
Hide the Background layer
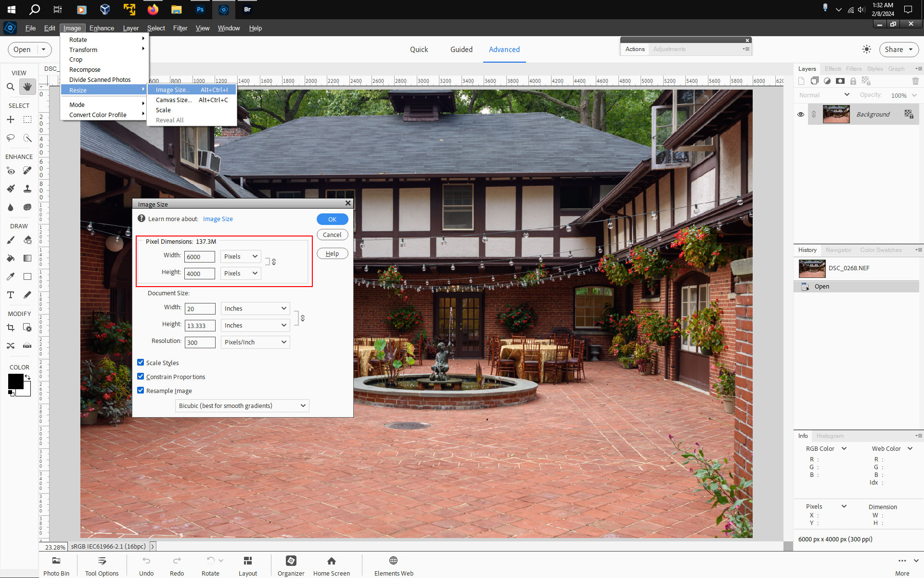[801, 114]
